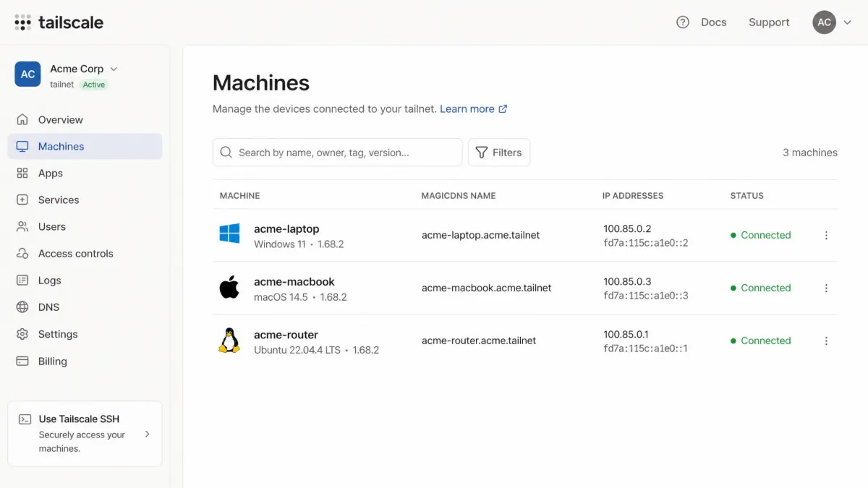Open the Docs link
The height and width of the screenshot is (488, 868).
click(713, 22)
